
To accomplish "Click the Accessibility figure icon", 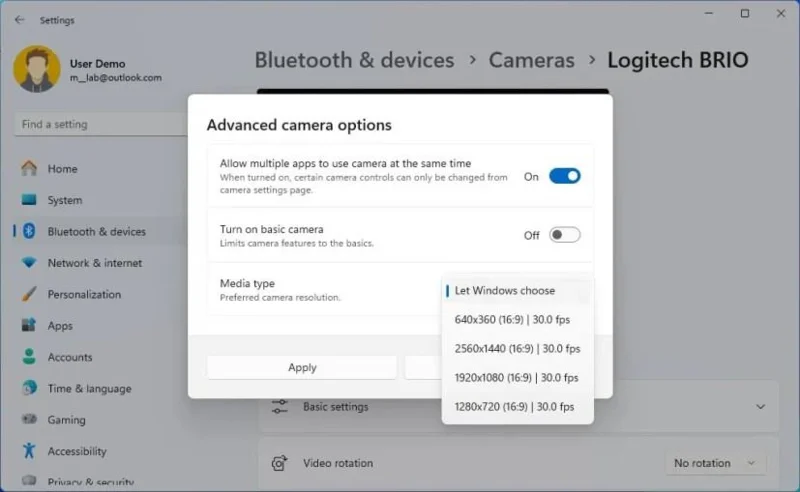I will click(x=29, y=451).
